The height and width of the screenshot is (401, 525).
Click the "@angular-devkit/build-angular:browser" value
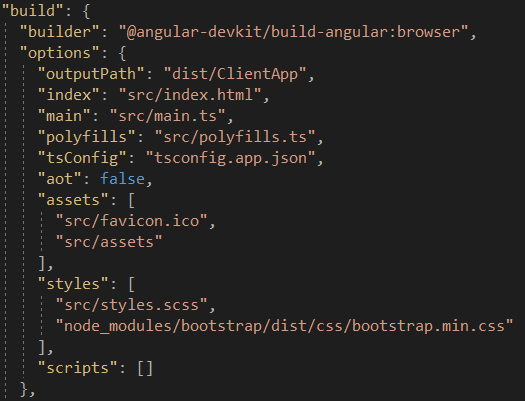pyautogui.click(x=293, y=32)
